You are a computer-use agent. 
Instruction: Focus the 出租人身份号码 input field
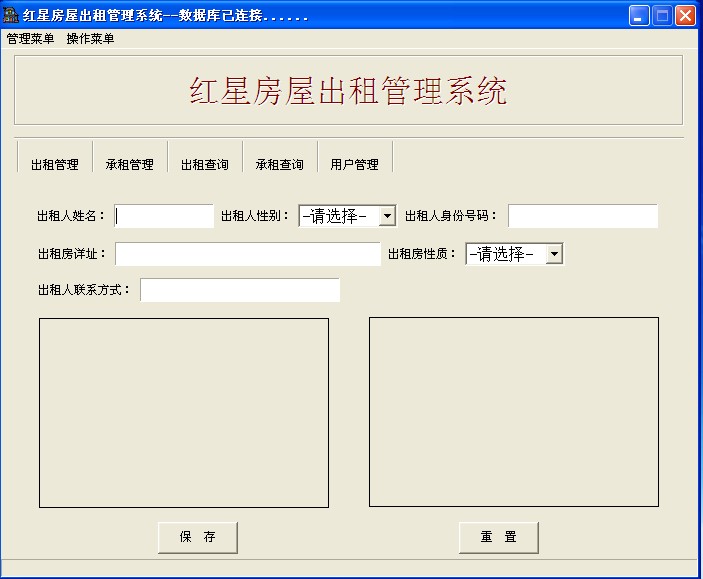[x=583, y=216]
